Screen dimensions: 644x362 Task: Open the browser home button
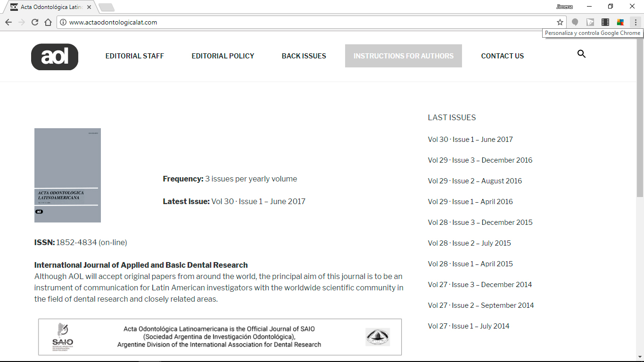tap(48, 22)
